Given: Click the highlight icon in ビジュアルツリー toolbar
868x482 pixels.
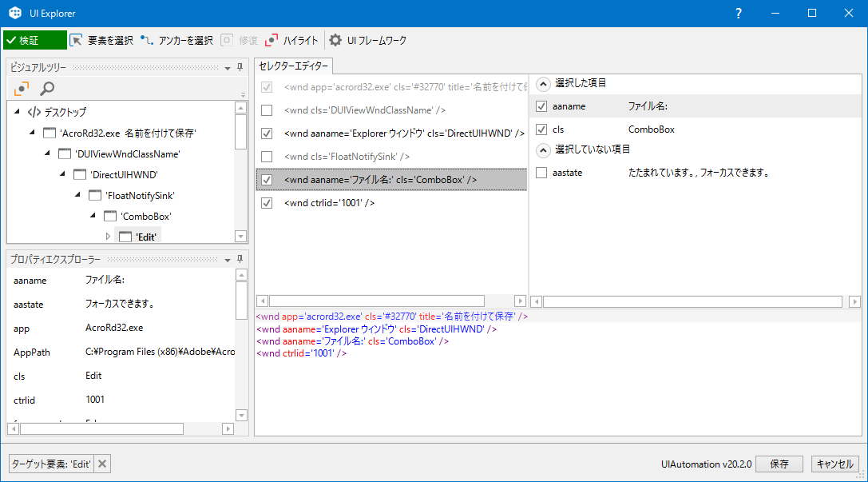Looking at the screenshot, I should click(x=22, y=88).
